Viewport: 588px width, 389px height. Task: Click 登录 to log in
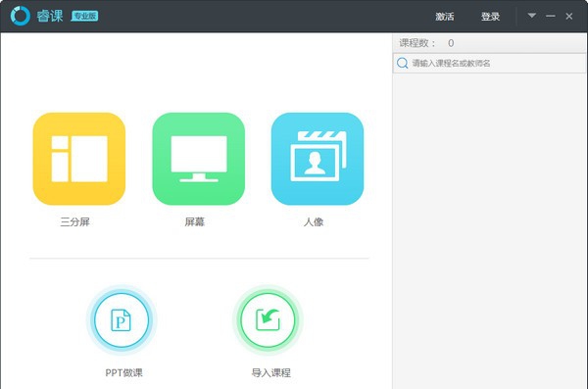coord(491,17)
